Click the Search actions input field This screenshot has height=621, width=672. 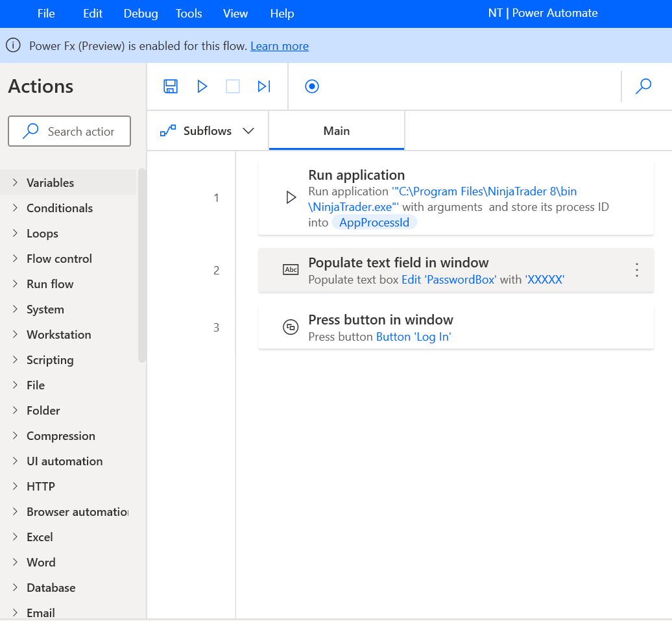[69, 131]
